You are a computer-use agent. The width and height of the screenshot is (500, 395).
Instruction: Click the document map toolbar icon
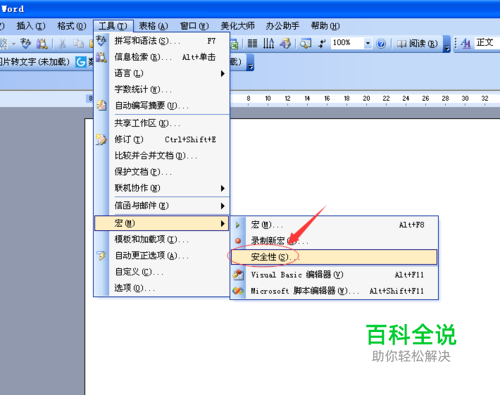(306, 43)
